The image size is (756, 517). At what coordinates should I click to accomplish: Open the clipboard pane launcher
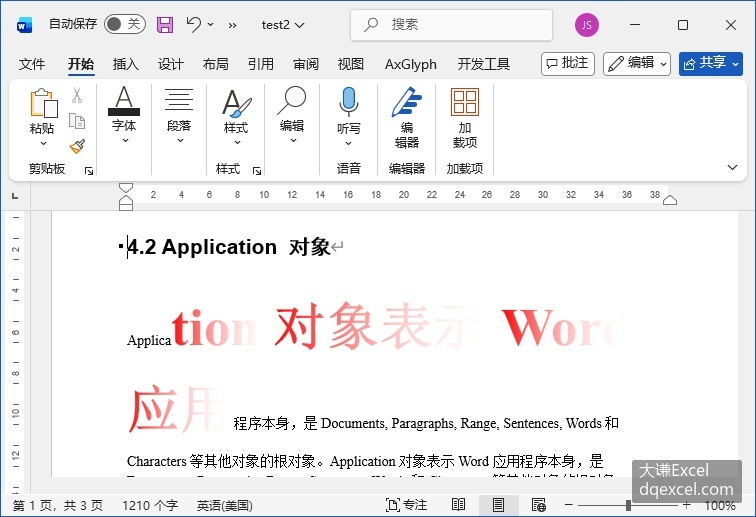[x=89, y=171]
